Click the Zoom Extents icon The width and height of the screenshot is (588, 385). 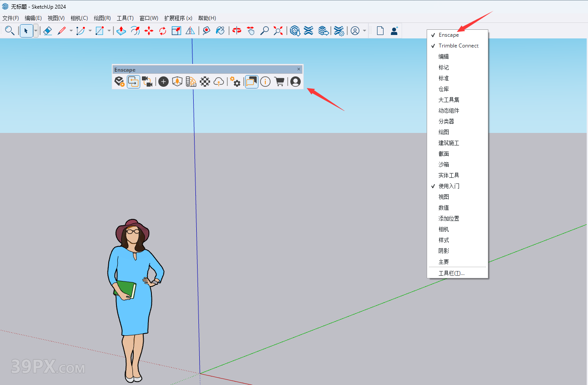coord(278,31)
